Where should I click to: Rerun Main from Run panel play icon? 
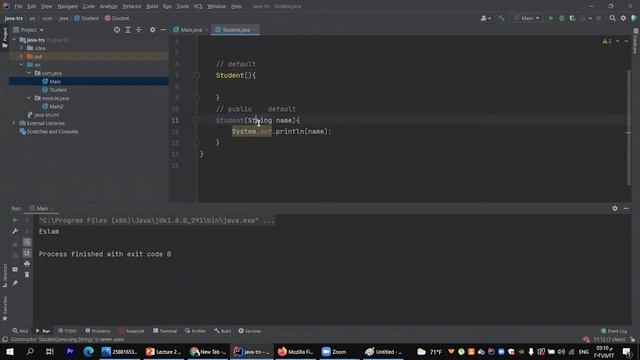click(15, 220)
